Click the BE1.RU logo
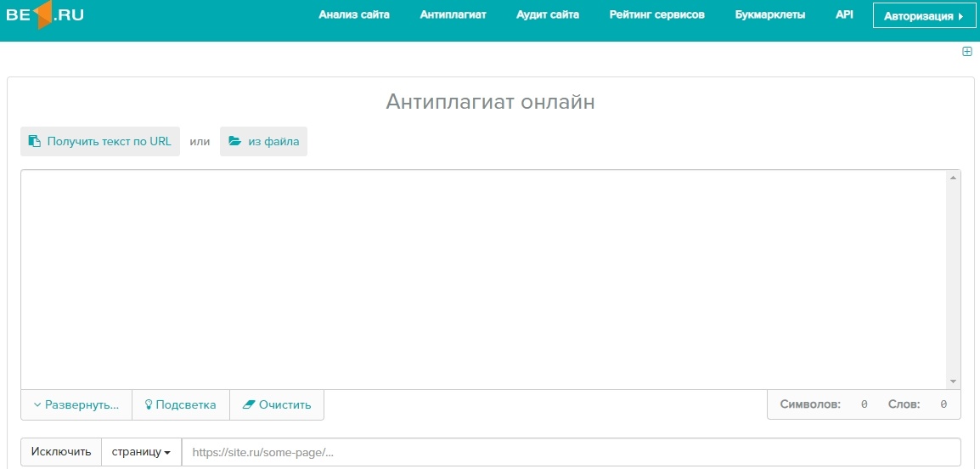 coord(45,15)
